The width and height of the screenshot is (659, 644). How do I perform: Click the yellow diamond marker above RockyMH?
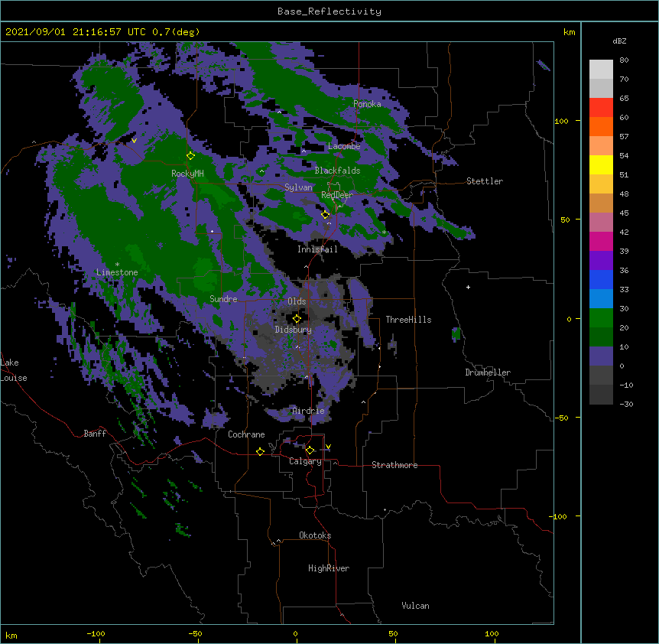point(191,156)
